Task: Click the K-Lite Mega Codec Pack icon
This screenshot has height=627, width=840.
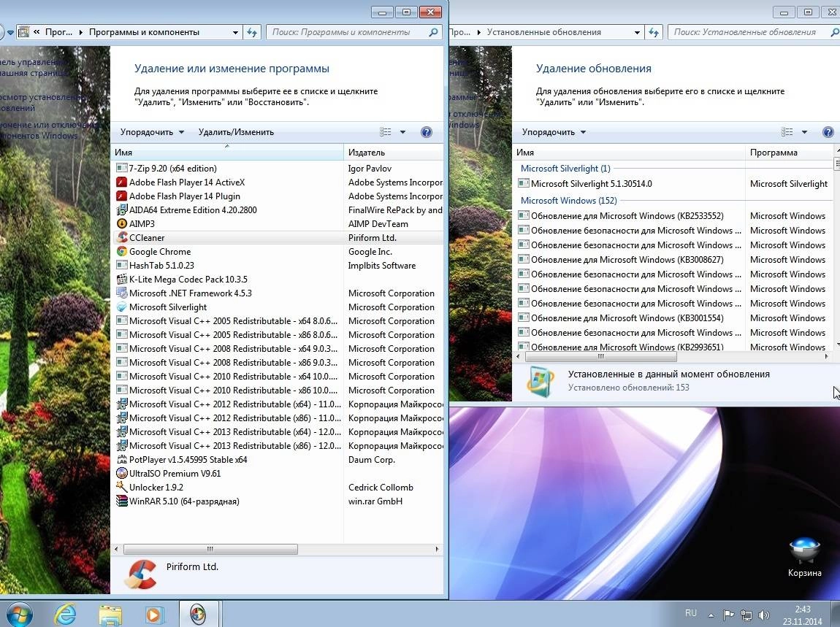Action: (x=121, y=280)
